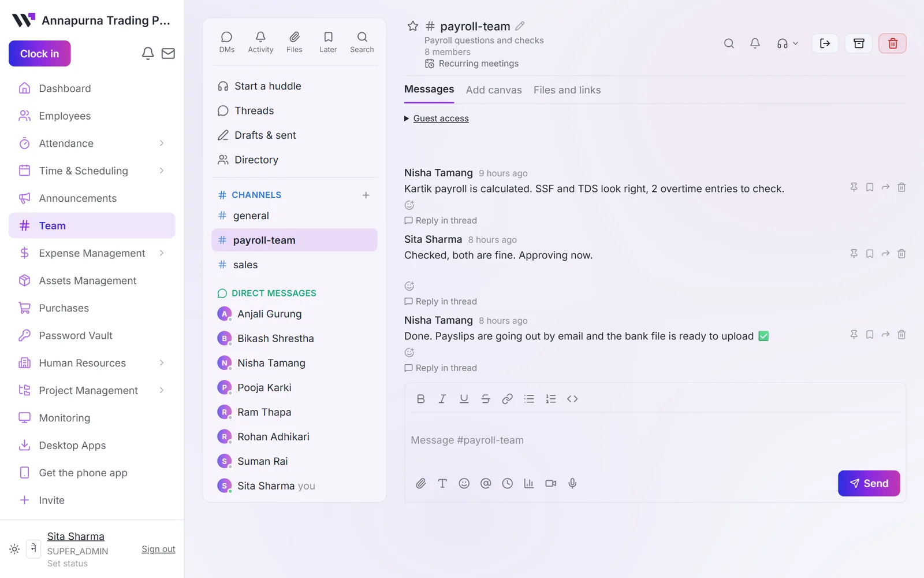Add a new channel with plus icon
This screenshot has height=578, width=924.
(x=366, y=195)
